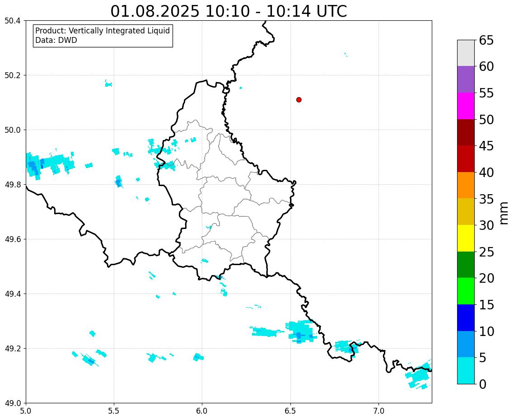Select the dark blue 10-15 mm band
The height and width of the screenshot is (420, 514).
pos(466,317)
